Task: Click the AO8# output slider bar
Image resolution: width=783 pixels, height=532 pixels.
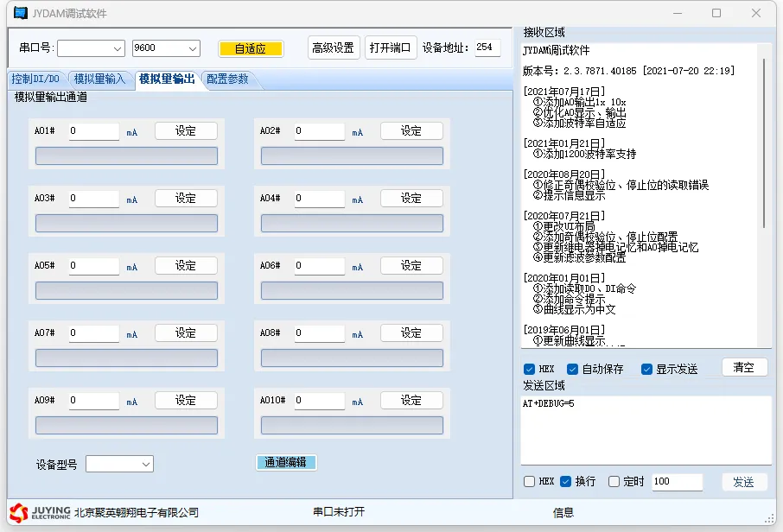Action: tap(352, 358)
